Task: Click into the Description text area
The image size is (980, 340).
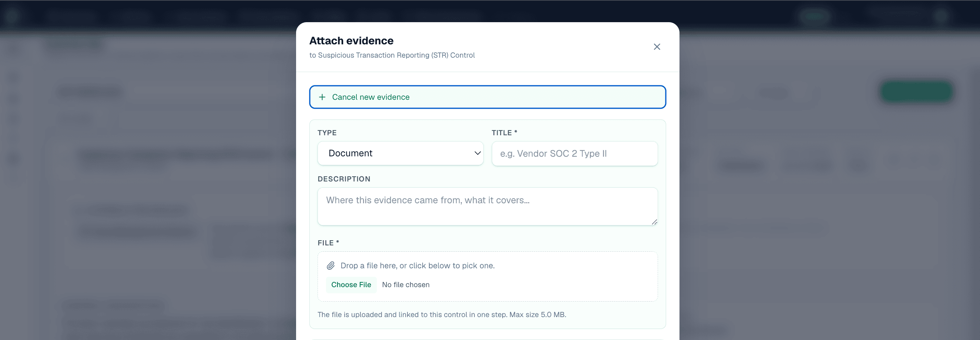Action: coord(487,206)
